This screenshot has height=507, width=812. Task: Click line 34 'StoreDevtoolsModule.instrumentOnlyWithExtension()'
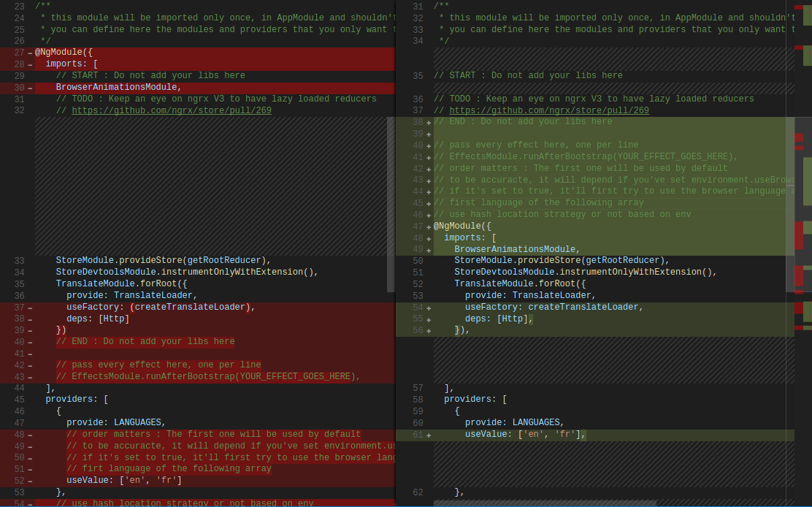coord(187,272)
